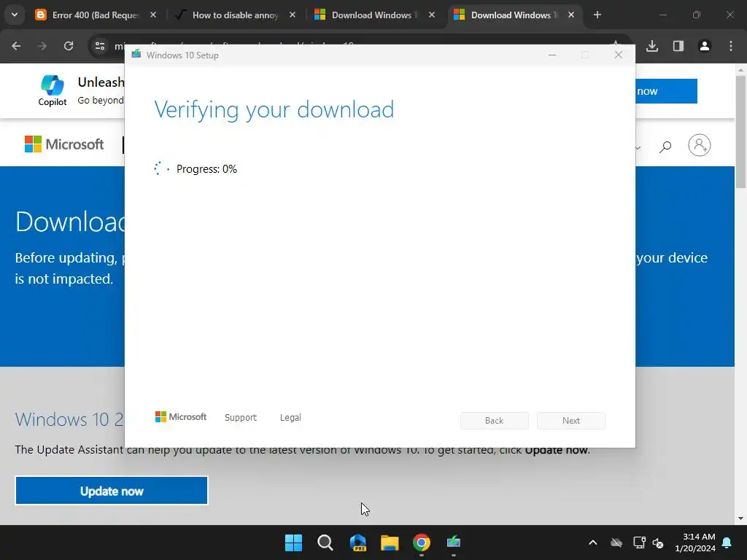
Task: Open notifications bell icon
Action: click(727, 542)
